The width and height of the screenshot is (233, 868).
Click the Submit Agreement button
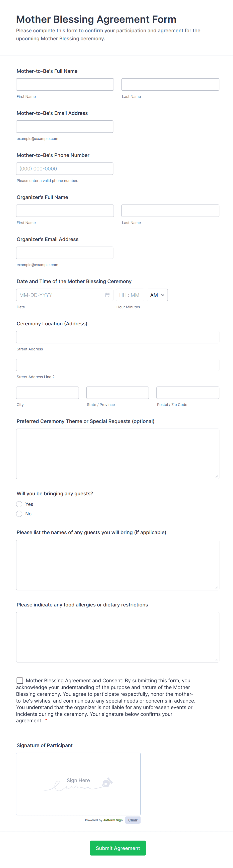[x=118, y=848]
